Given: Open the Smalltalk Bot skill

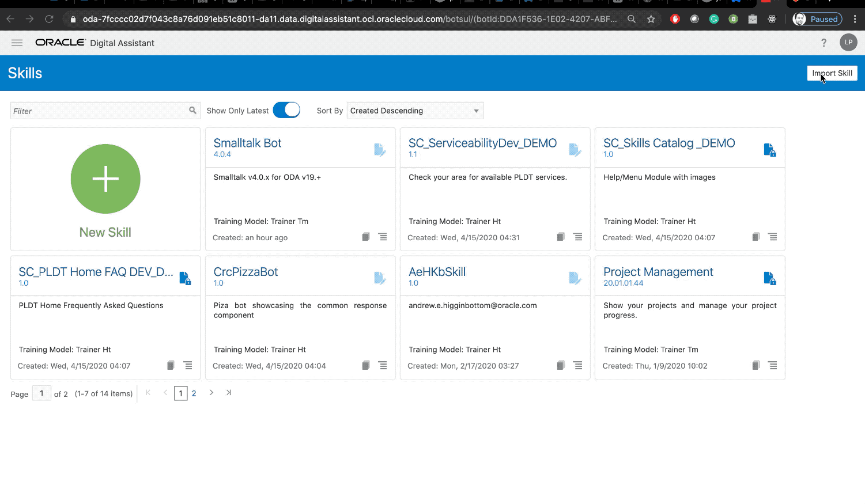Looking at the screenshot, I should pos(247,143).
